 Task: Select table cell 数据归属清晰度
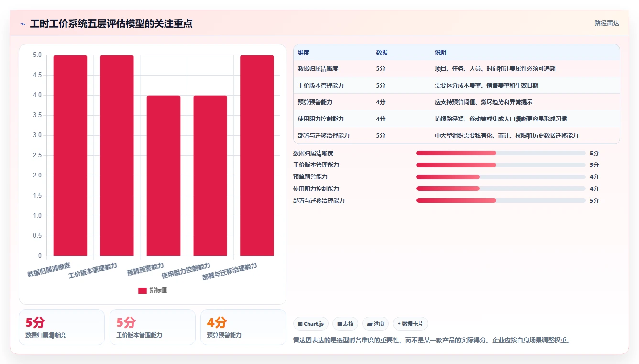(318, 69)
